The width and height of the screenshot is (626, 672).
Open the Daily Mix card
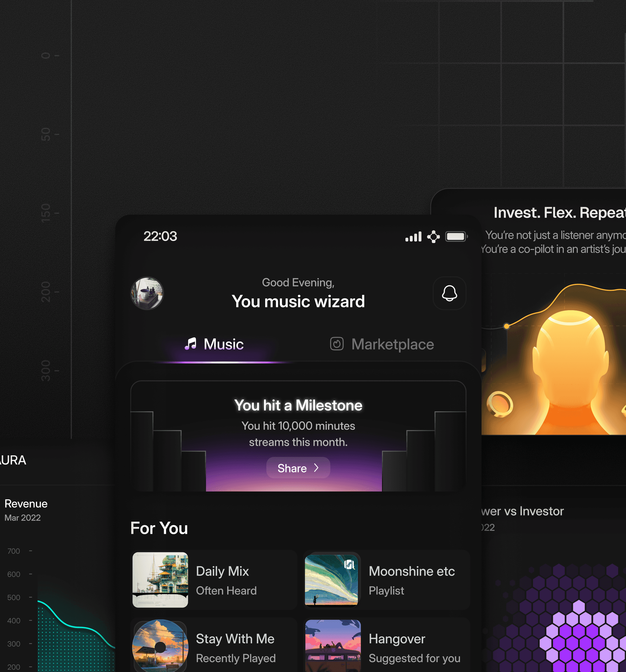coord(214,580)
